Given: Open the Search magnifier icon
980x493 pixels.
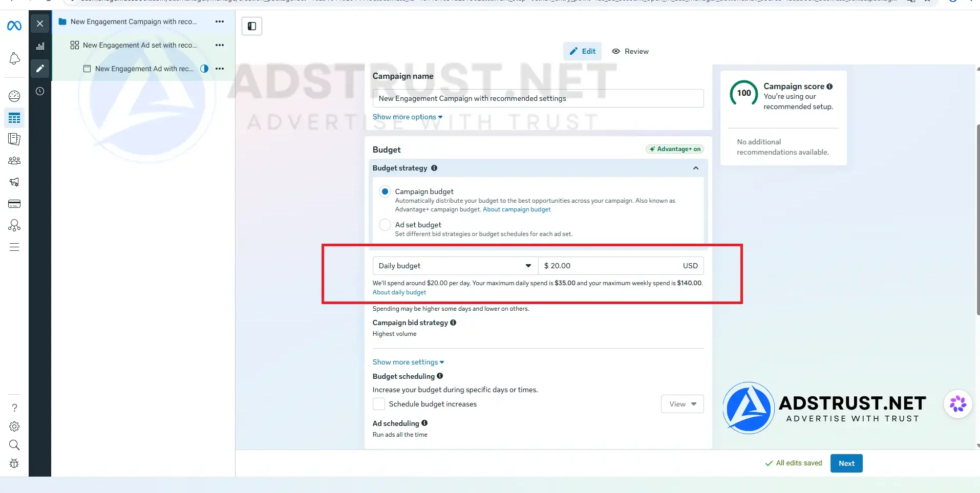Looking at the screenshot, I should (x=14, y=445).
